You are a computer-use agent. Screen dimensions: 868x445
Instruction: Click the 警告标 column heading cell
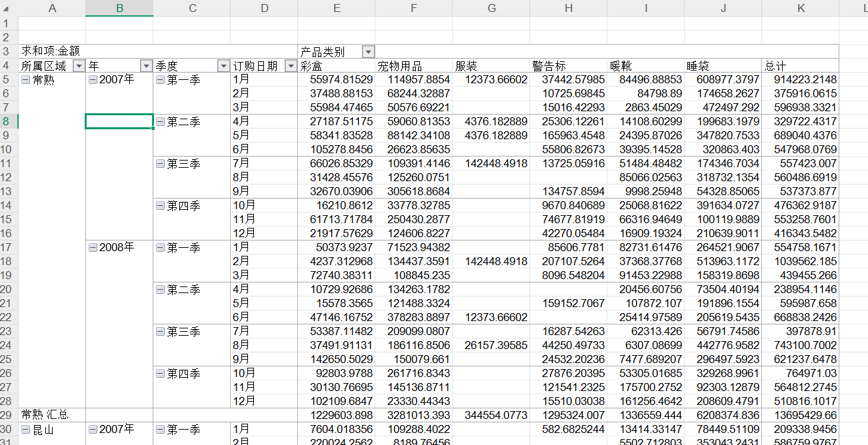568,66
